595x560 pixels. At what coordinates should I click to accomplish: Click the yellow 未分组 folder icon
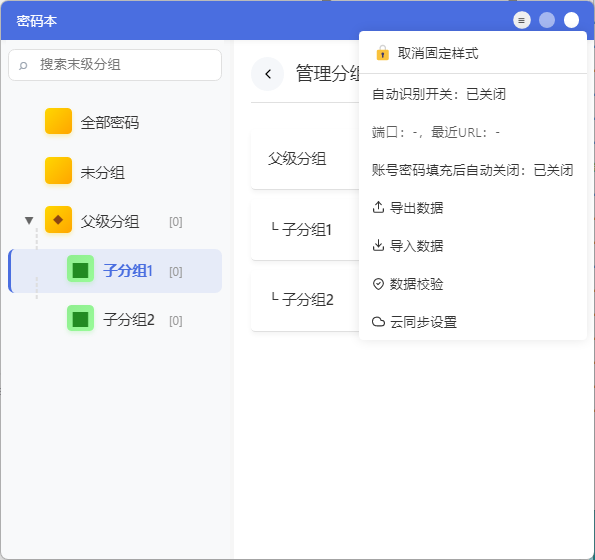tap(58, 170)
